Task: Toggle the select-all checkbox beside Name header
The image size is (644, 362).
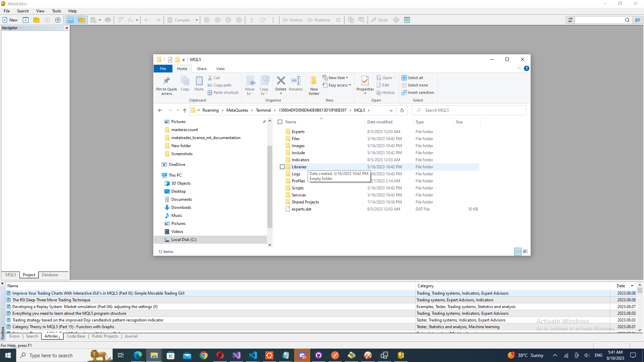Action: tap(280, 122)
